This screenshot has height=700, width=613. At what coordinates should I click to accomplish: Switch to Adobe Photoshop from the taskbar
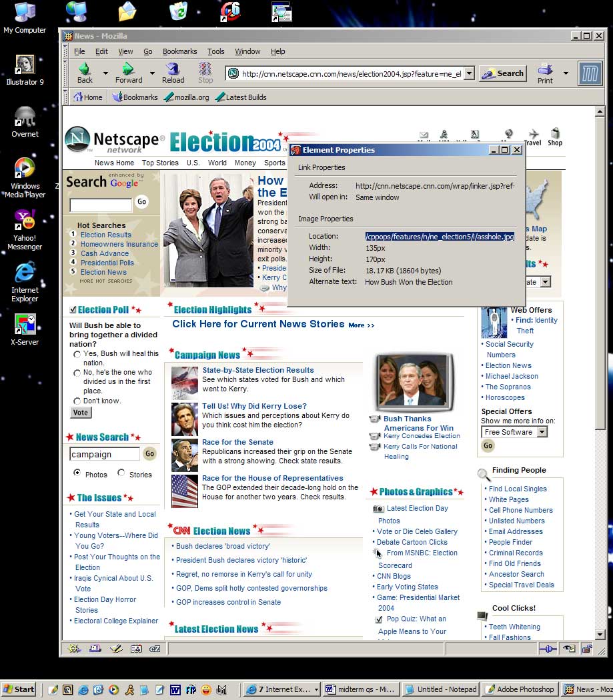pyautogui.click(x=520, y=689)
